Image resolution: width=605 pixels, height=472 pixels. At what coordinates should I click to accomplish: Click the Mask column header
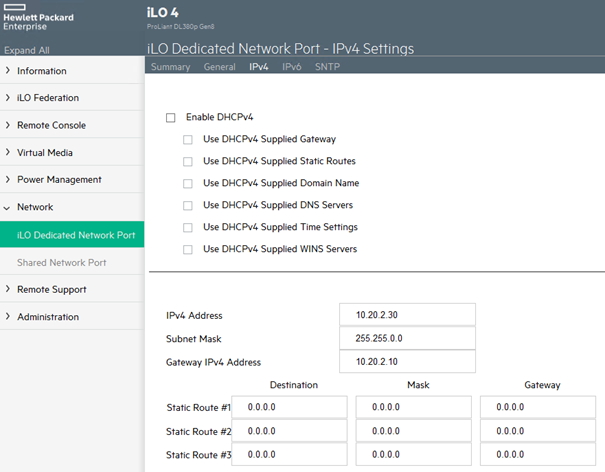[x=418, y=385]
